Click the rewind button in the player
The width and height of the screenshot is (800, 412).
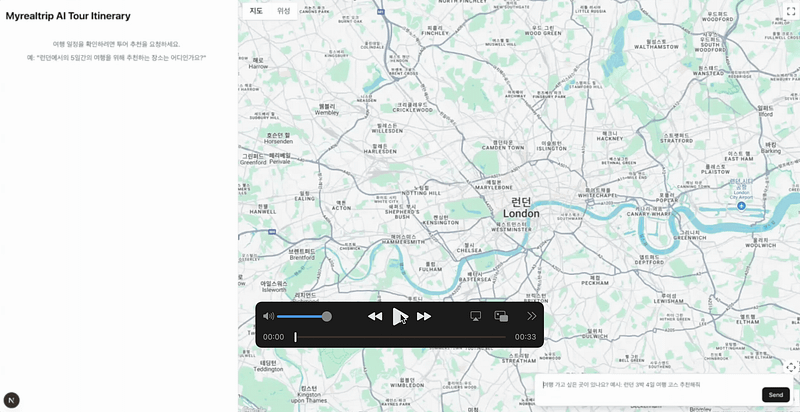click(375, 316)
